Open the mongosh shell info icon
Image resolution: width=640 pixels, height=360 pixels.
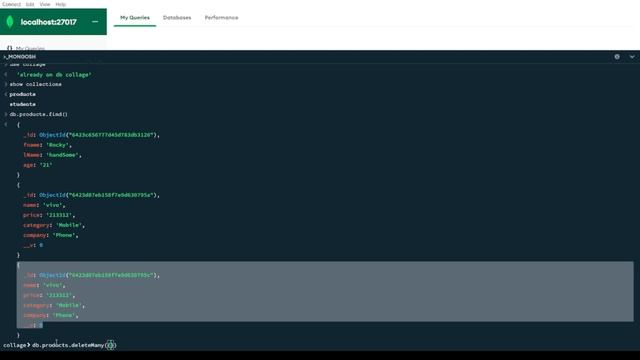coord(617,57)
